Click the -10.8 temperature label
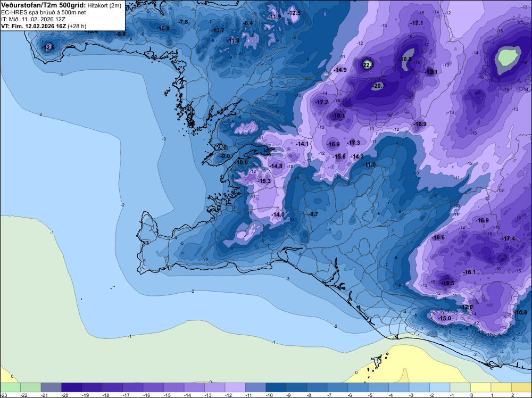The width and height of the screenshot is (532, 398). (521, 312)
